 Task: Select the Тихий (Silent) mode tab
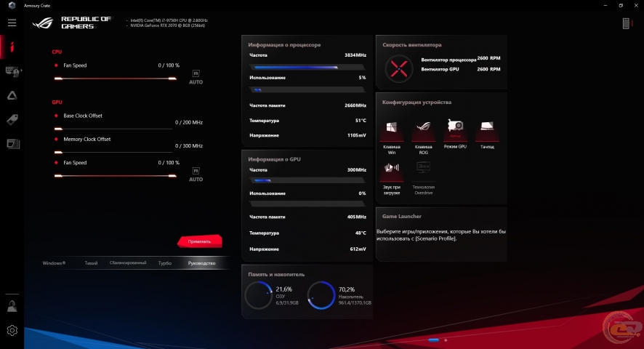(x=91, y=263)
